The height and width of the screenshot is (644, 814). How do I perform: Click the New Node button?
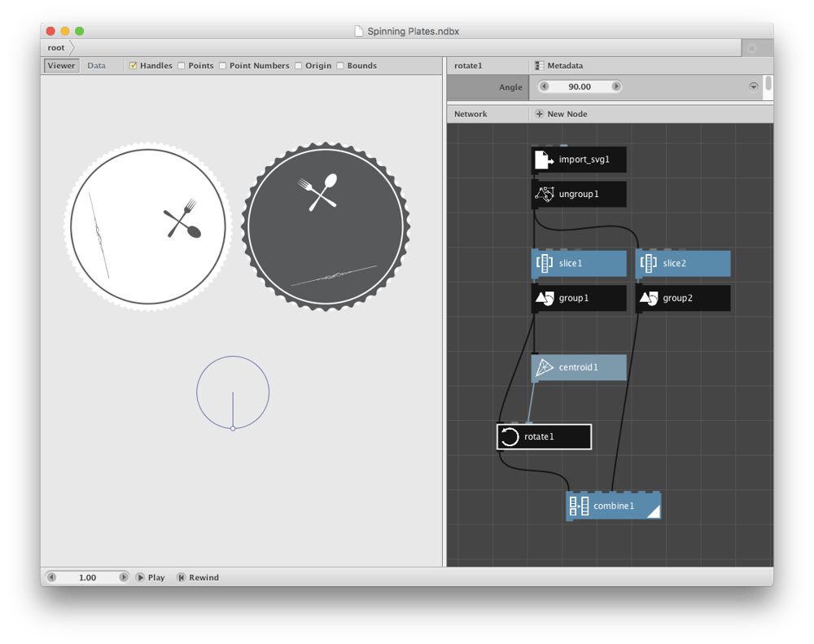point(561,114)
